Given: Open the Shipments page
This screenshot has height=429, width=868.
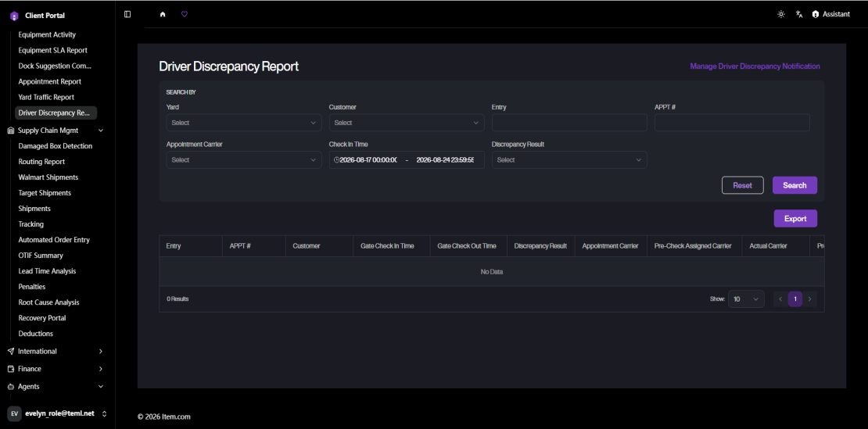Looking at the screenshot, I should click(34, 209).
